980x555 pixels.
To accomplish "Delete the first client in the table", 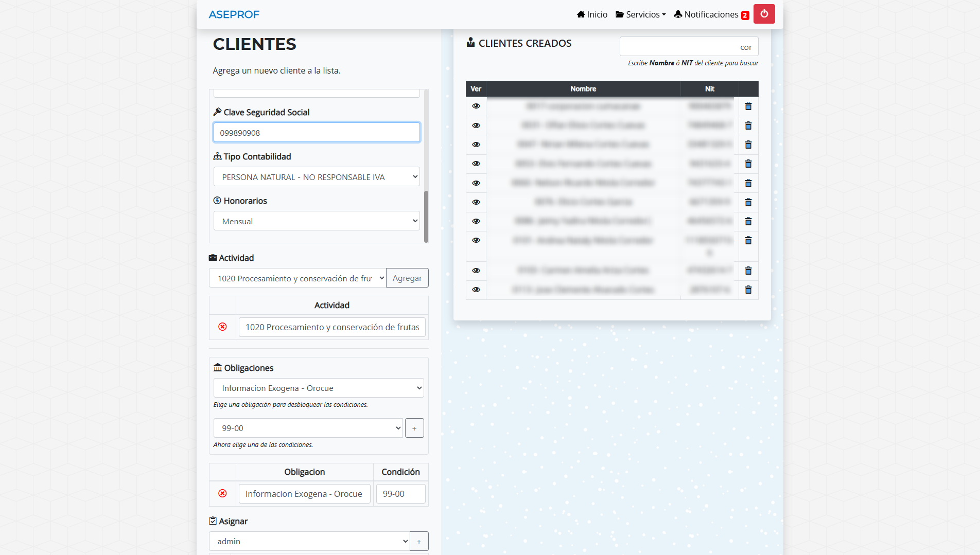I will (x=748, y=106).
